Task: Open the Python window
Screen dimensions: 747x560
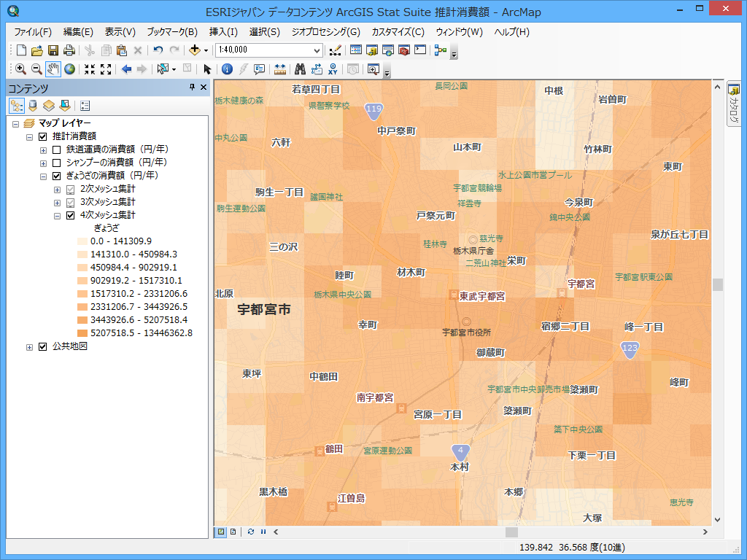Action: 420,50
